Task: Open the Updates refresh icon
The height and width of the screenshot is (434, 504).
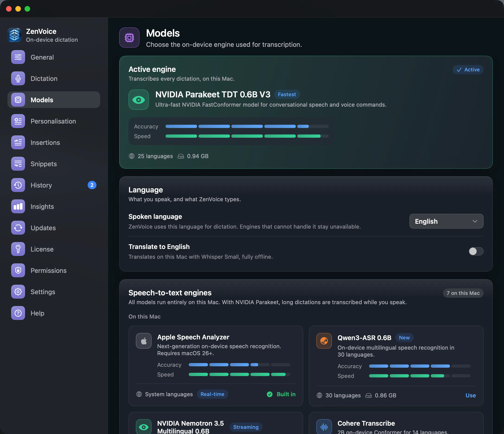Action: coord(18,228)
